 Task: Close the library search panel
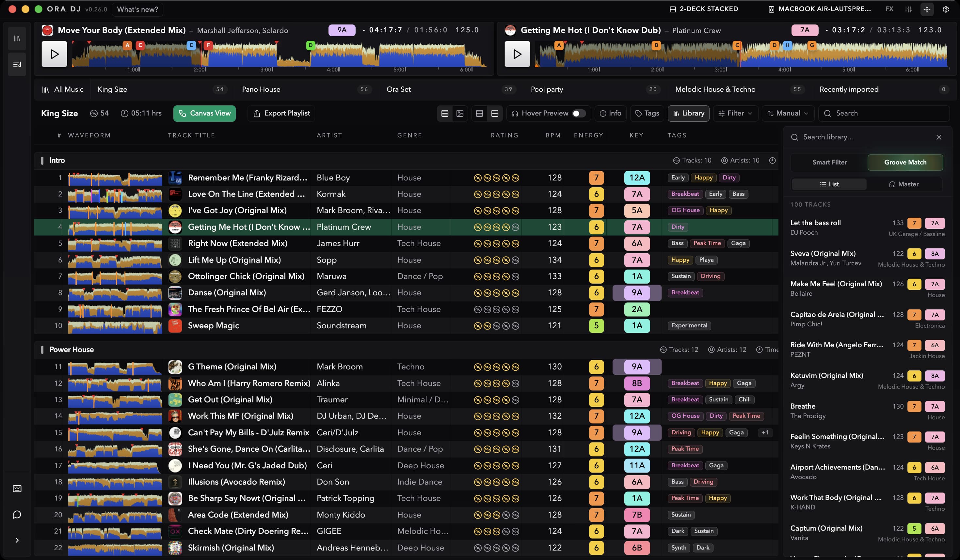point(939,137)
